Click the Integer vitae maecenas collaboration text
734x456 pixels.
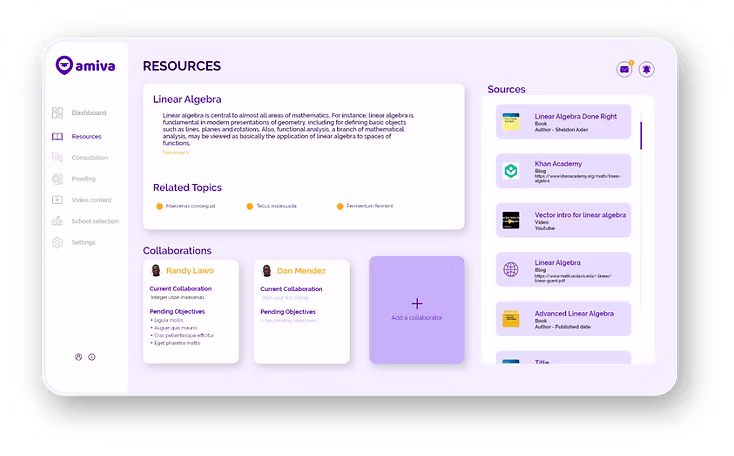(177, 297)
